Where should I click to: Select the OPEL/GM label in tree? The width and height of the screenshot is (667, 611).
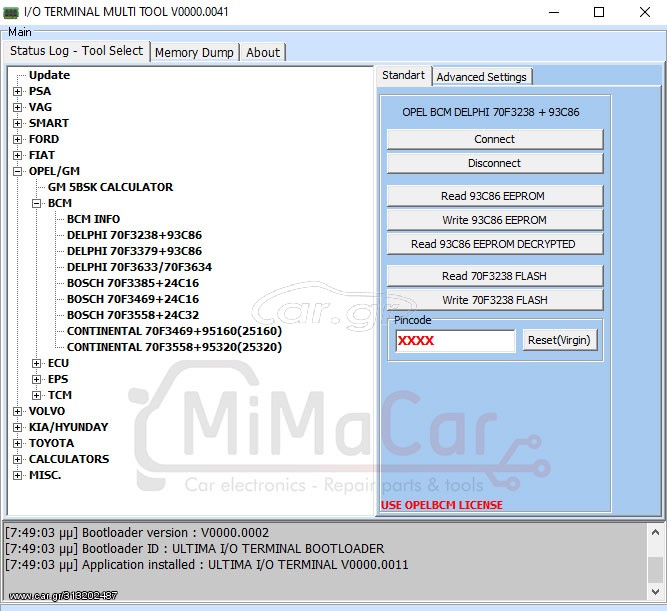pyautogui.click(x=54, y=171)
